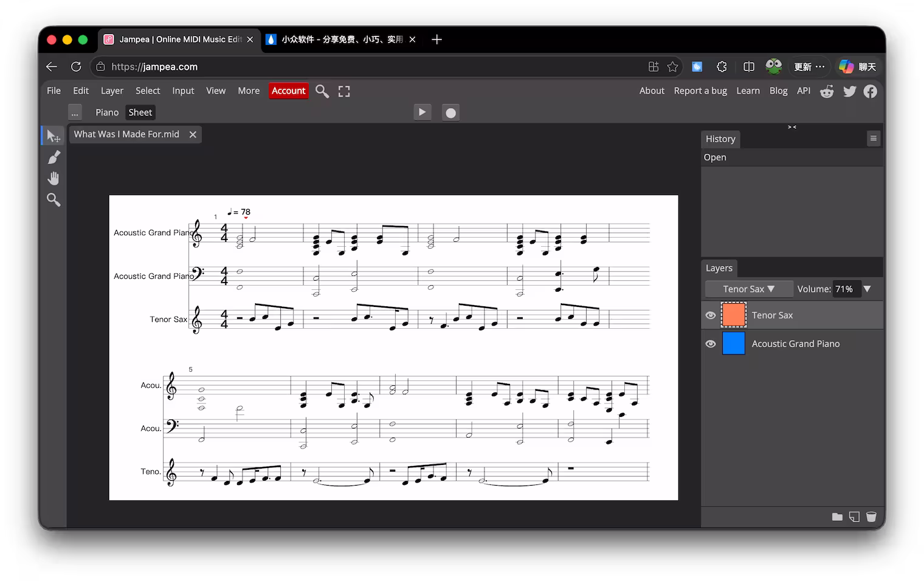Image resolution: width=924 pixels, height=581 pixels.
Task: Select the brush drawing tool
Action: tap(53, 157)
